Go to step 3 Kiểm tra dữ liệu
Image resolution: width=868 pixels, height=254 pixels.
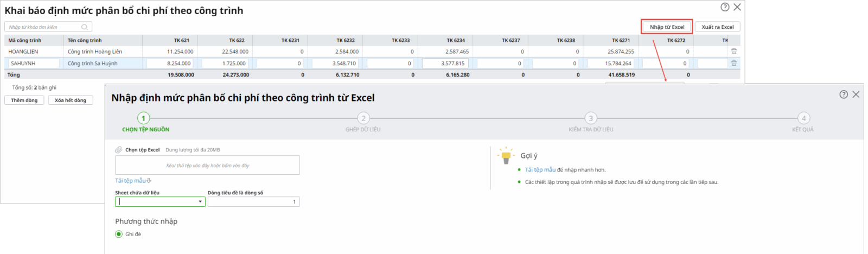click(591, 118)
